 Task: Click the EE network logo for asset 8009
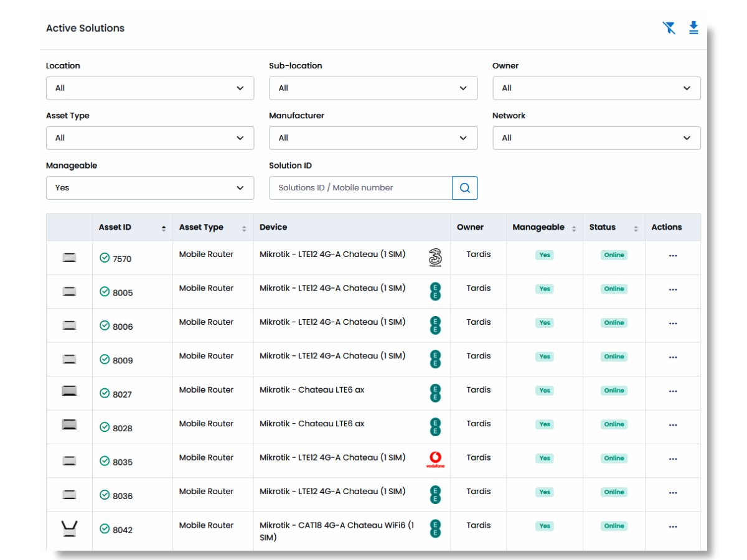(435, 359)
